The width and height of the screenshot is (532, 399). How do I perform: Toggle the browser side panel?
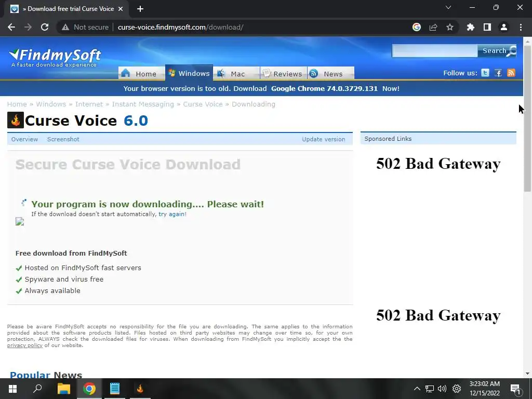(487, 27)
